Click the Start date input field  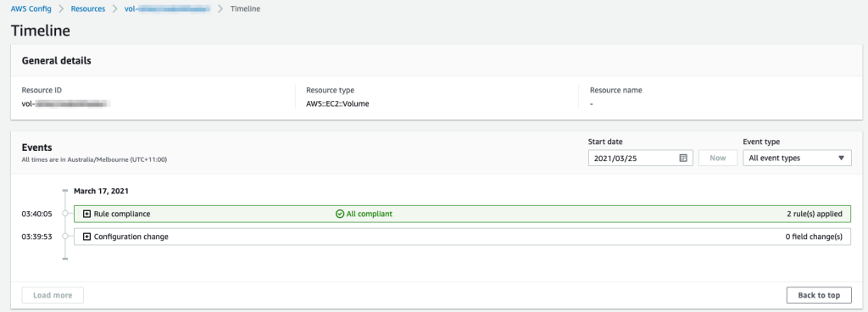[641, 158]
